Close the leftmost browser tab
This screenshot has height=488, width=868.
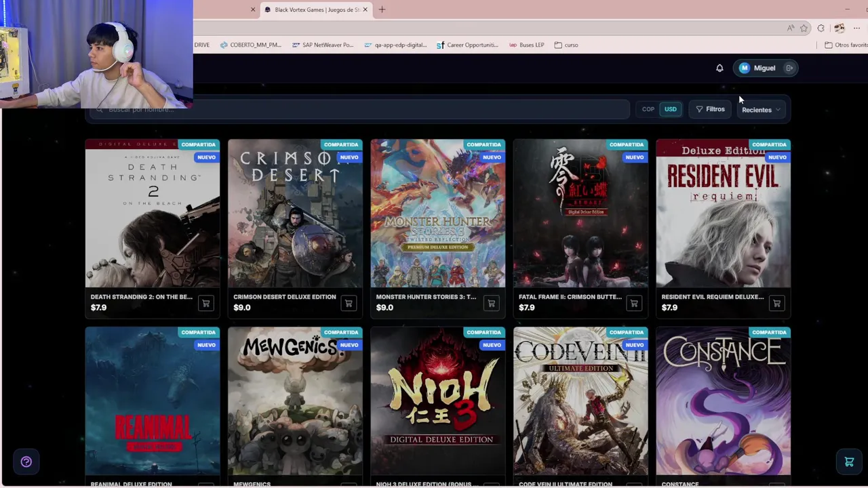tap(253, 9)
